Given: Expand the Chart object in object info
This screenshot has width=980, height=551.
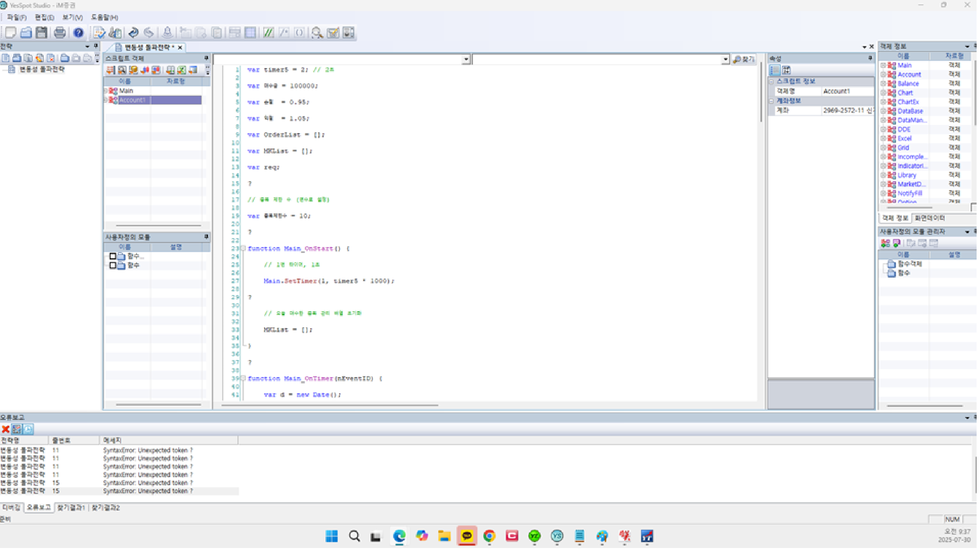Looking at the screenshot, I should tap(883, 93).
